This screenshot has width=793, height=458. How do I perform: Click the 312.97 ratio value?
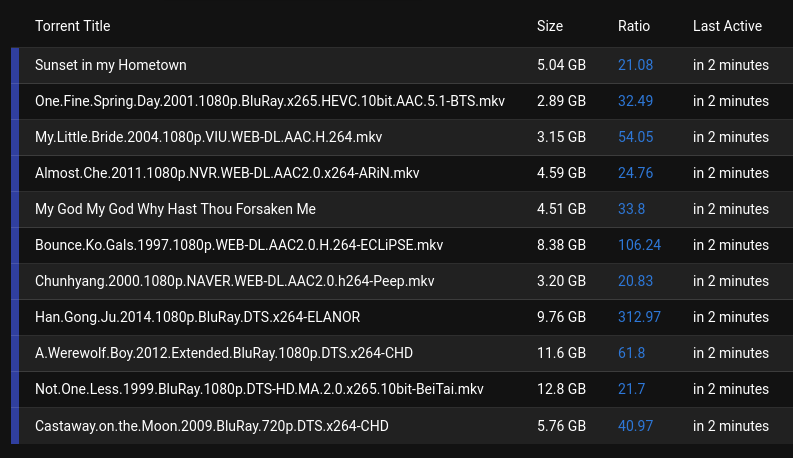point(639,317)
